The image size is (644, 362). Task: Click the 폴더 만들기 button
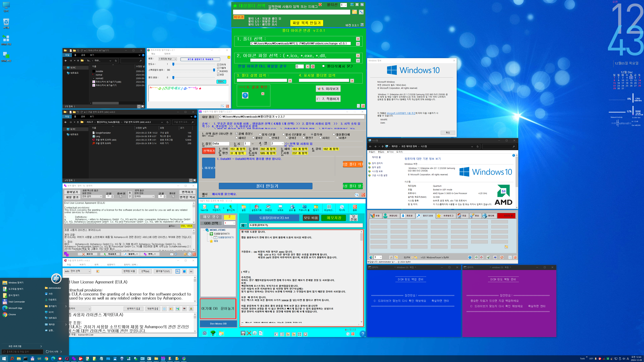(x=265, y=186)
